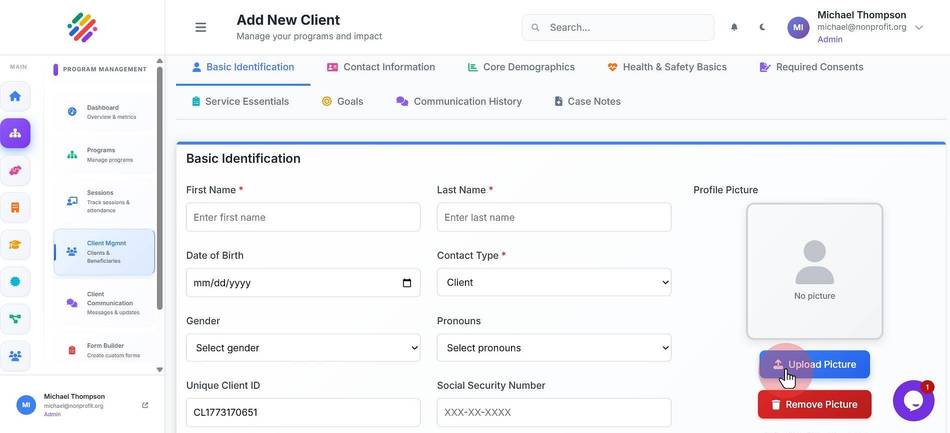Click the Client Mgmnt people icon

click(x=71, y=251)
